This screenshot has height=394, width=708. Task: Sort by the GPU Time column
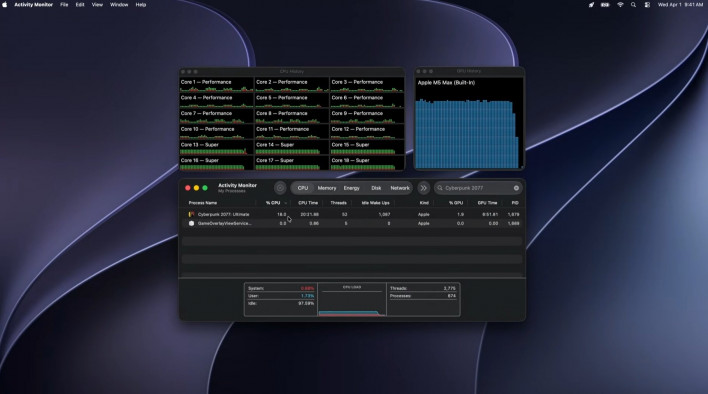point(487,203)
